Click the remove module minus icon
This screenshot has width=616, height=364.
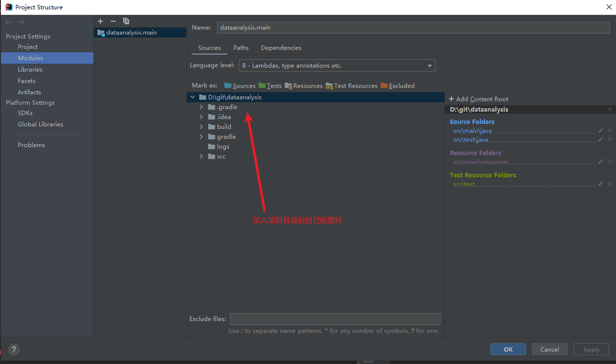click(113, 21)
